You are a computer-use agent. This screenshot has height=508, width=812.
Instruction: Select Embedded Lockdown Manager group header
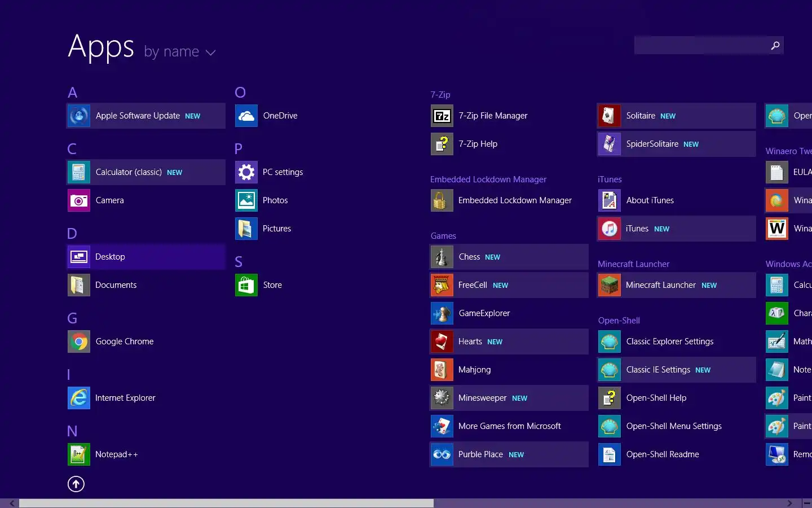[488, 179]
